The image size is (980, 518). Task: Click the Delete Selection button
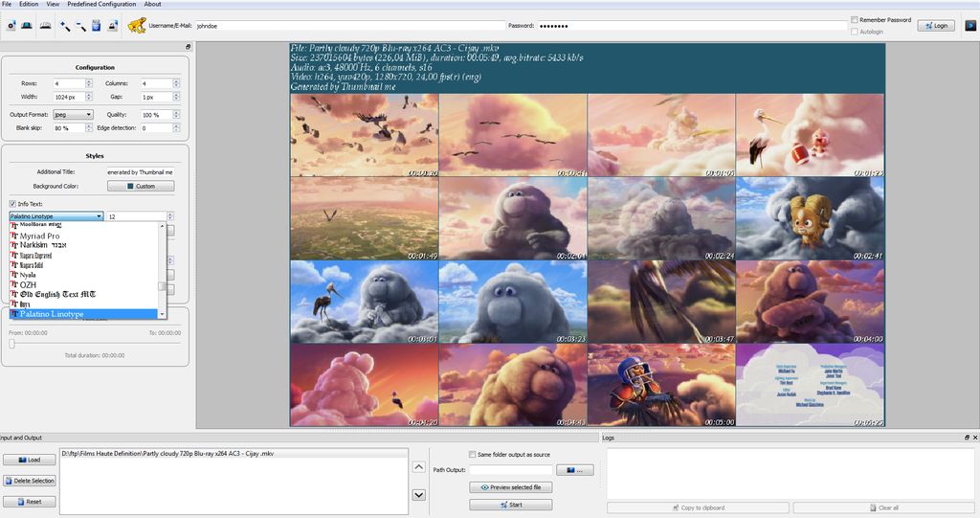(30, 481)
